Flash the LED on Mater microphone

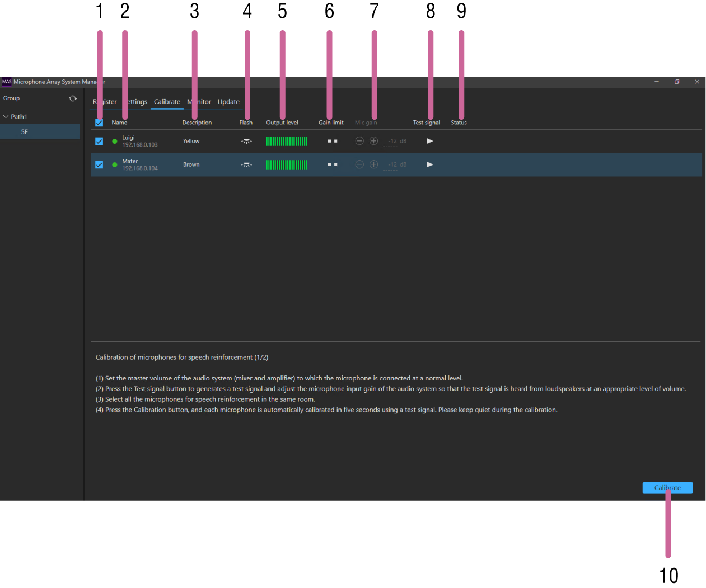pos(246,164)
